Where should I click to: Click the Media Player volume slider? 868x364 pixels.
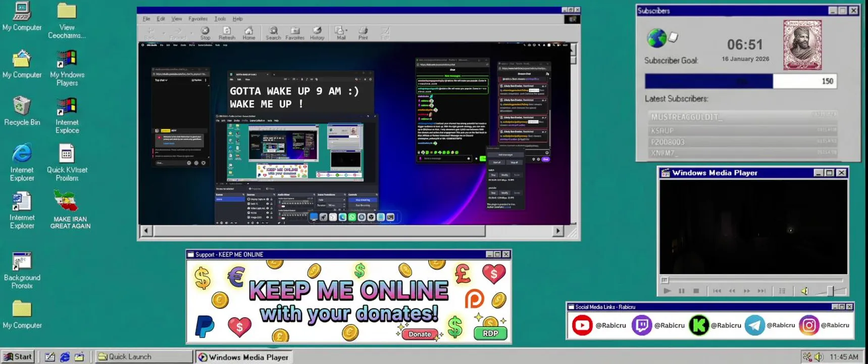831,291
